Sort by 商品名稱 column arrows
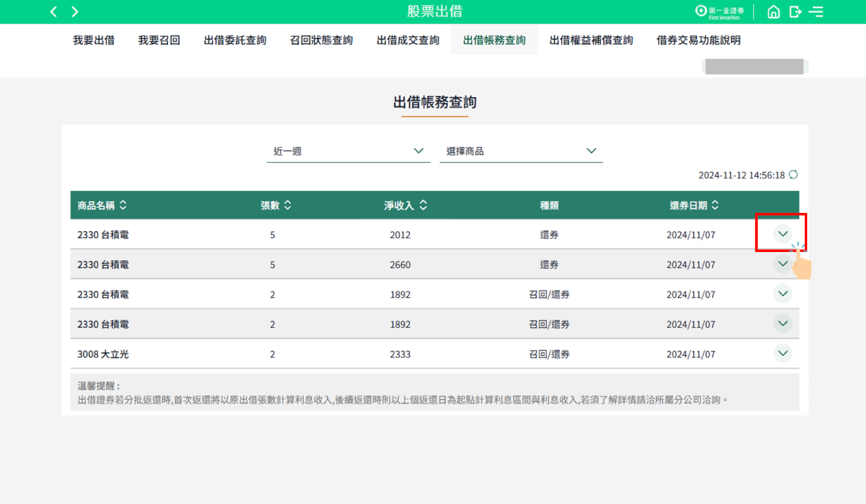Screen dimensions: 866x504 point(123,205)
